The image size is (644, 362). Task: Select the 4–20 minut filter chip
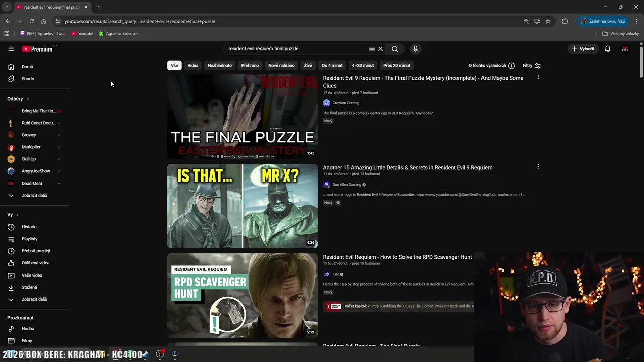[363, 66]
